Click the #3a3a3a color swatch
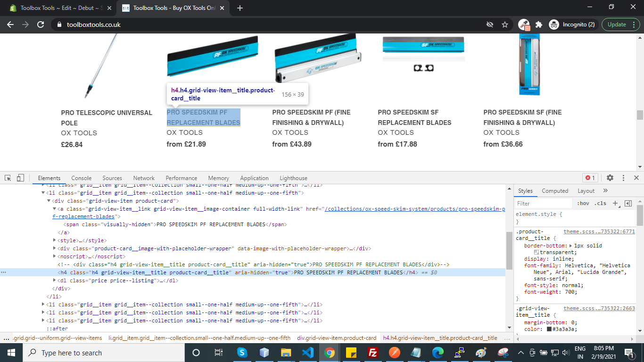The height and width of the screenshot is (362, 644). (550, 329)
